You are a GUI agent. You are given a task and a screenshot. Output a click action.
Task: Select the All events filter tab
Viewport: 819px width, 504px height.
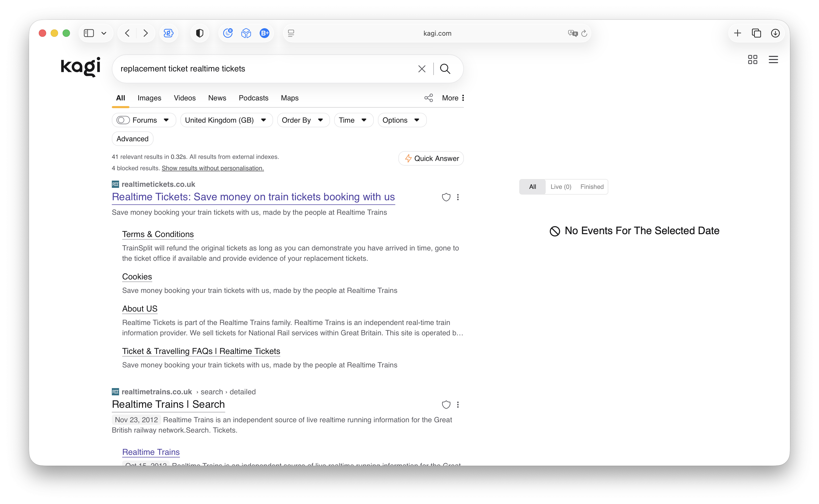(532, 187)
